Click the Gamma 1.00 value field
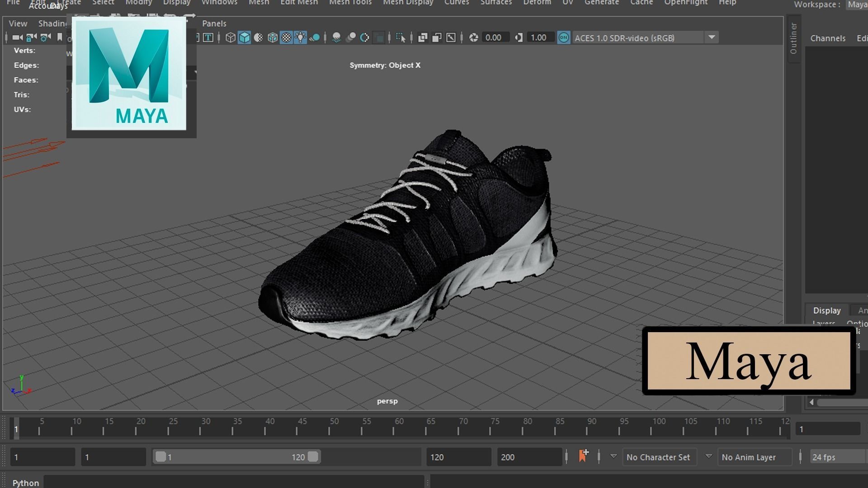868x488 pixels. pos(541,38)
